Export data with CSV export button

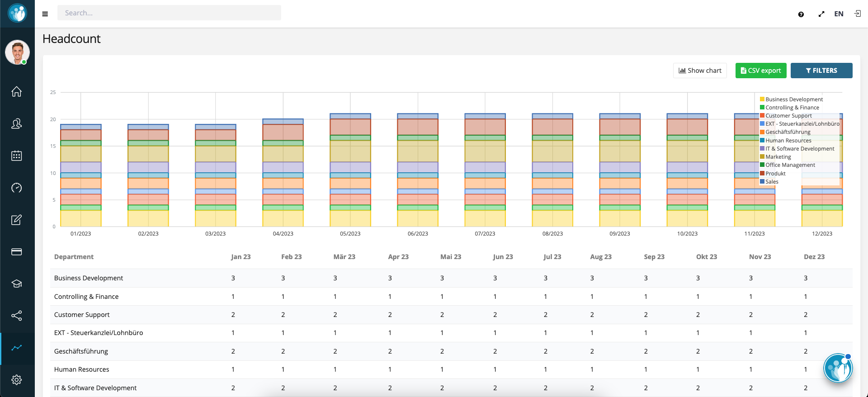click(x=761, y=71)
